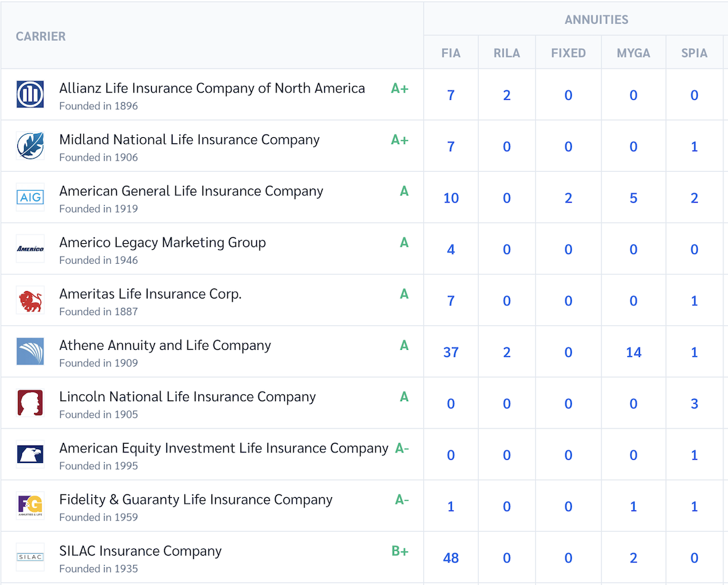
Task: Sort by the FIA column header
Action: pos(451,53)
